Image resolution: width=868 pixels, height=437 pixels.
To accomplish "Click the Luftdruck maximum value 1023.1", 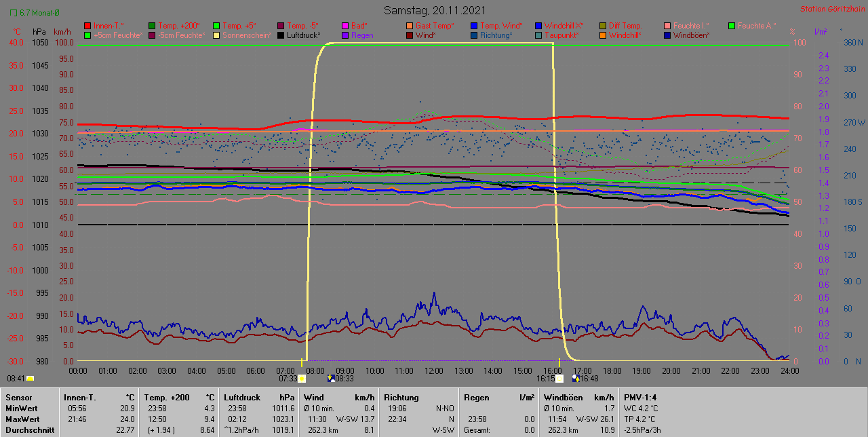I will (x=282, y=419).
